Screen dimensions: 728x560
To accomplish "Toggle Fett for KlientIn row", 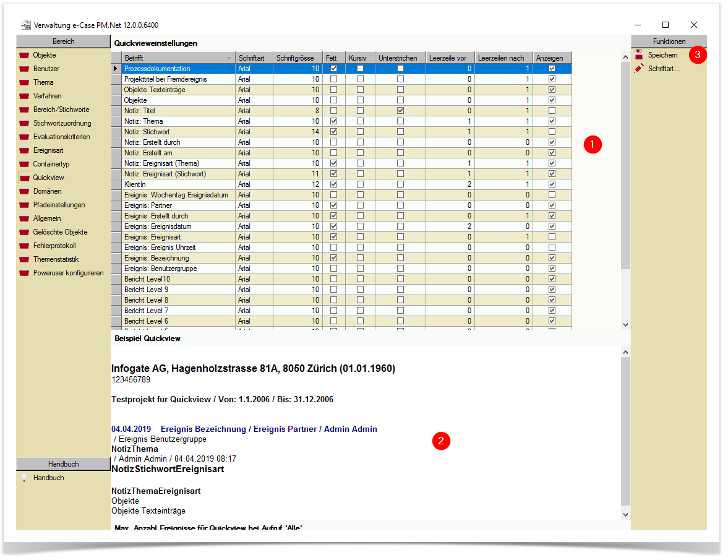I will (333, 184).
